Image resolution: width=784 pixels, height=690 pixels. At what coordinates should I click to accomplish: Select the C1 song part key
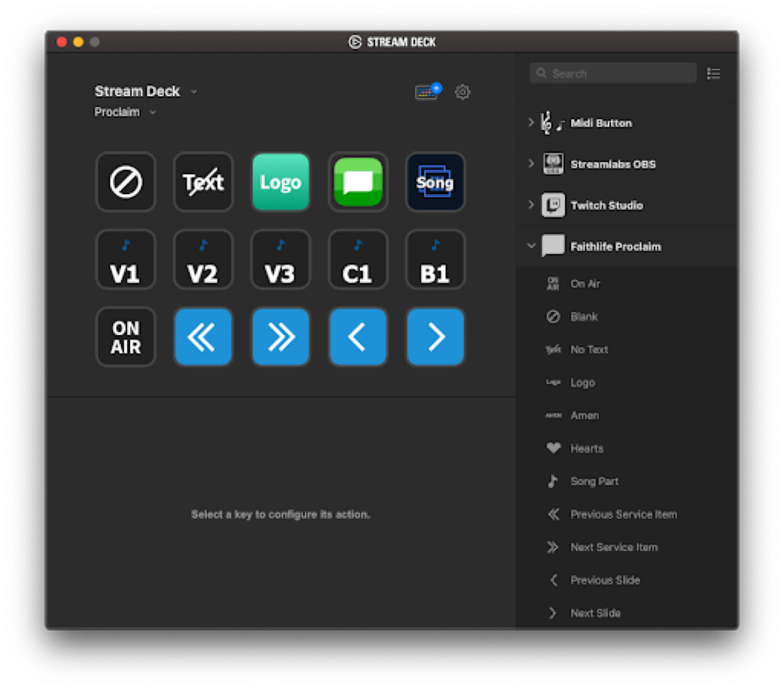click(358, 259)
